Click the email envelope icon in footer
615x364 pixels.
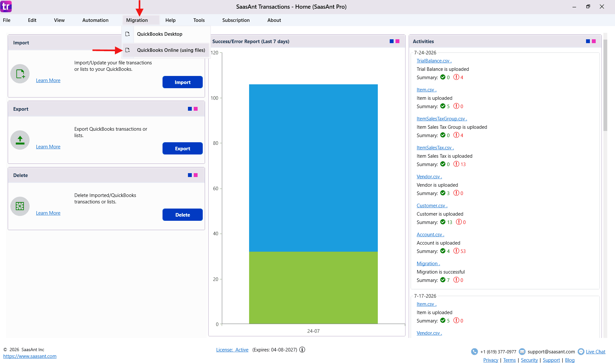tap(522, 351)
